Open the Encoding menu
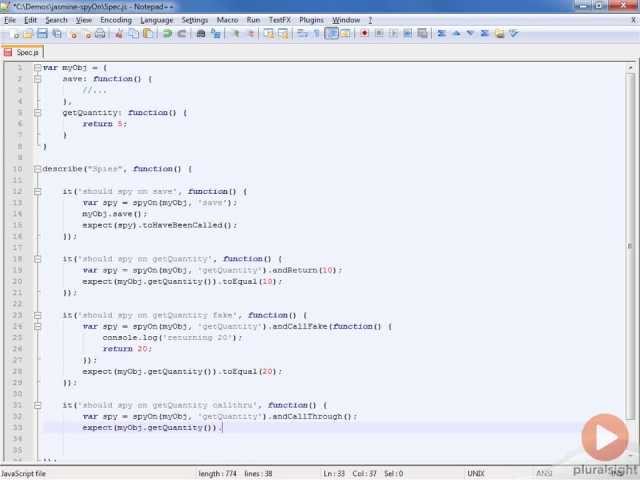This screenshot has height=480, width=640. pos(116,20)
